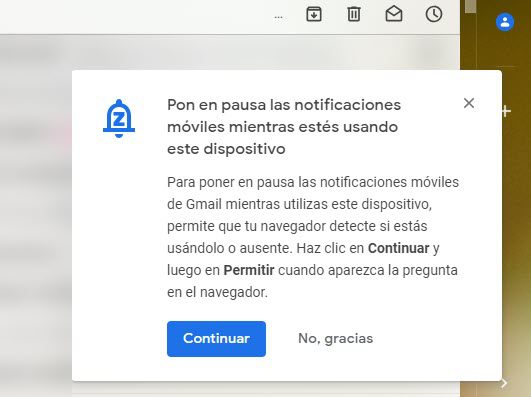
Task: Decline with No, gracias
Action: (336, 338)
